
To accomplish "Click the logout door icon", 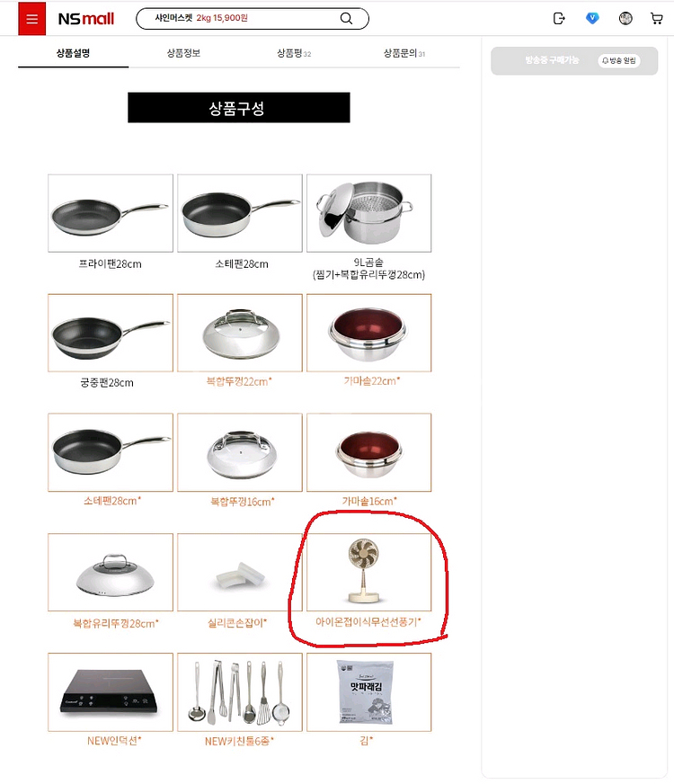I will (559, 19).
